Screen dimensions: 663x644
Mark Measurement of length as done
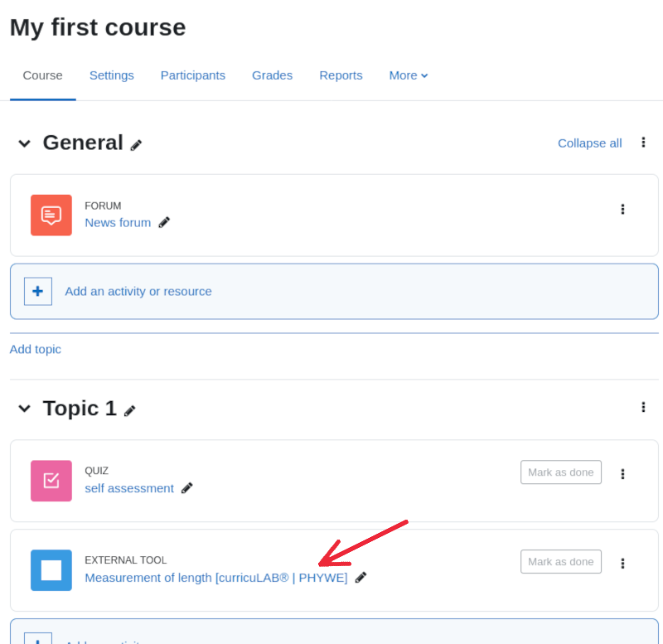560,562
